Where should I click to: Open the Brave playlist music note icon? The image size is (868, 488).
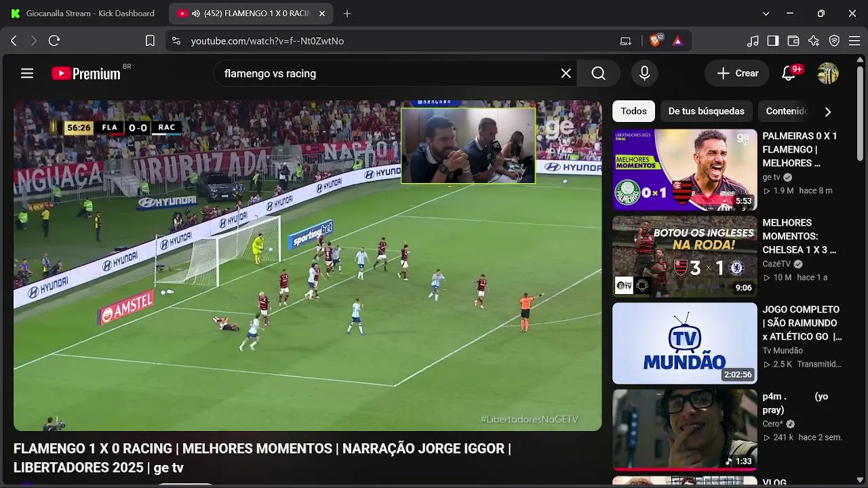[753, 41]
